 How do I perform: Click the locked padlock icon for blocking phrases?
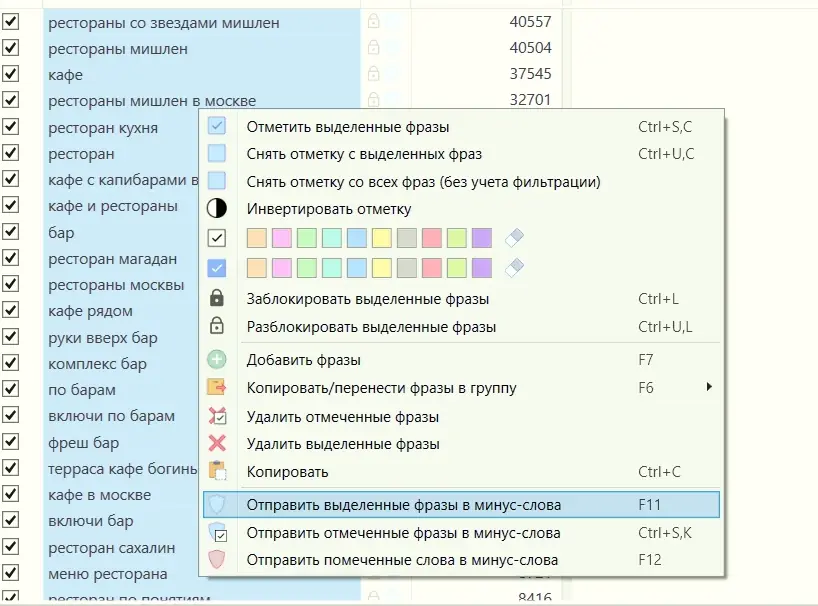point(216,298)
